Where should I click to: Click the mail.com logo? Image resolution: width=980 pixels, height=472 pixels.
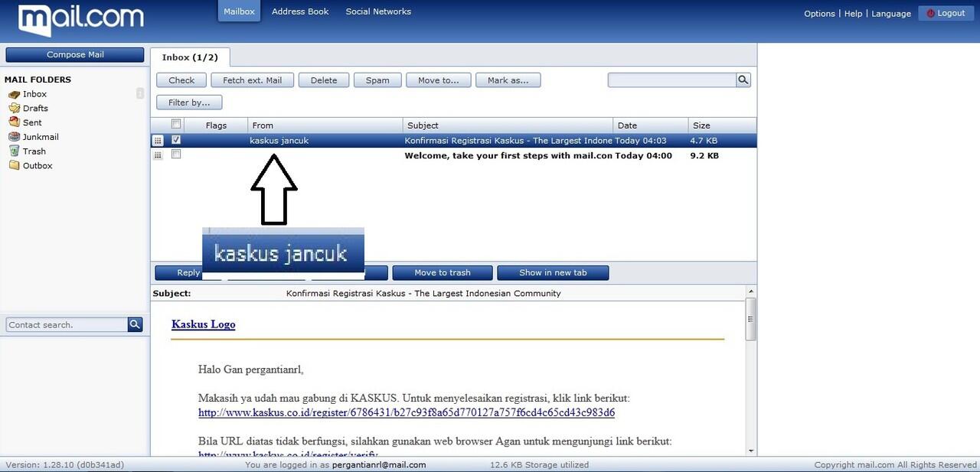[80, 20]
